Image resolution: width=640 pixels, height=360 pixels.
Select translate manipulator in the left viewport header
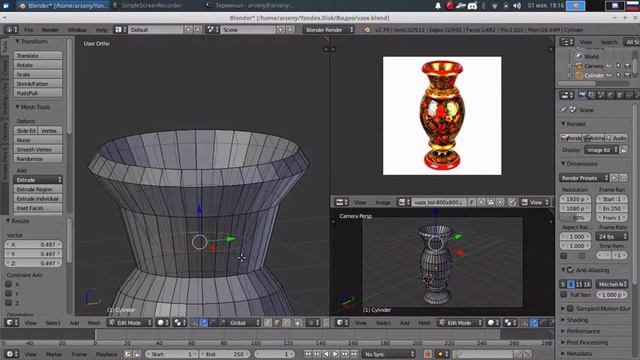[204, 323]
